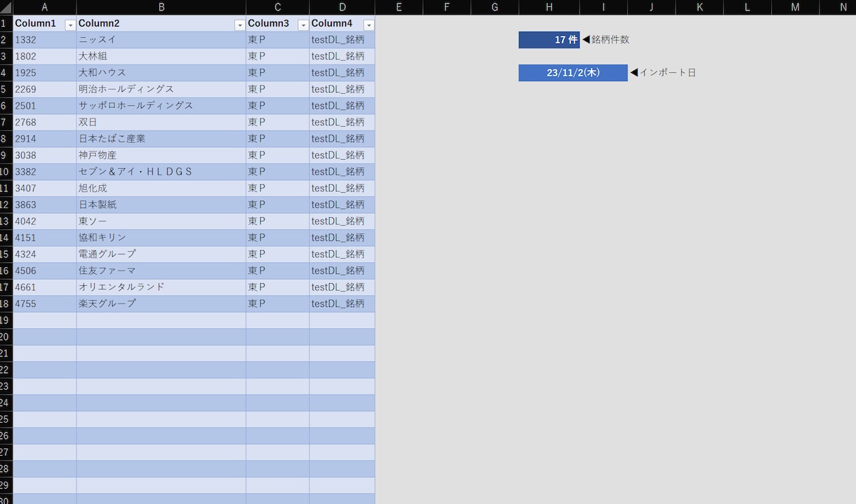Select the サッポロホールディングス cell
This screenshot has width=856, height=504.
pyautogui.click(x=161, y=106)
